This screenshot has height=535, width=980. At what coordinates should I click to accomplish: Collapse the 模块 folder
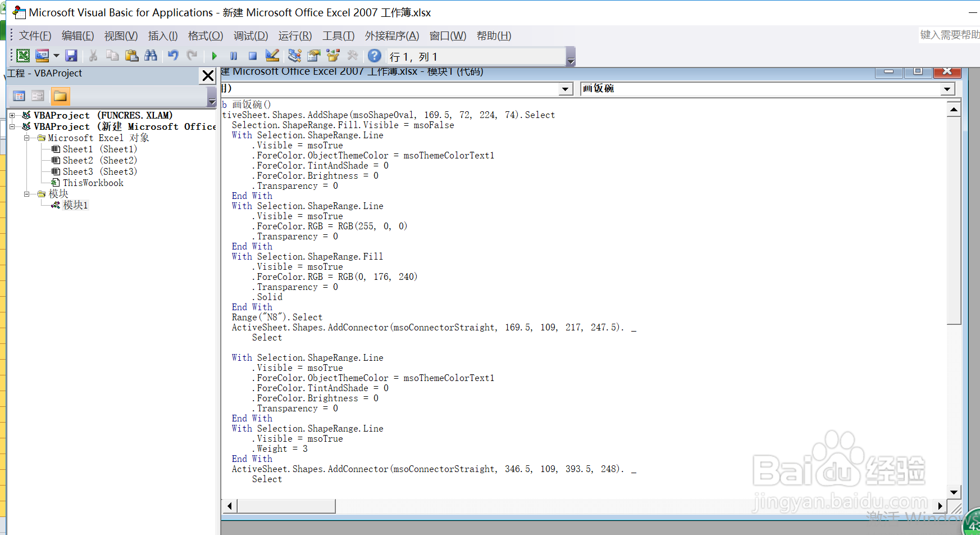point(26,194)
